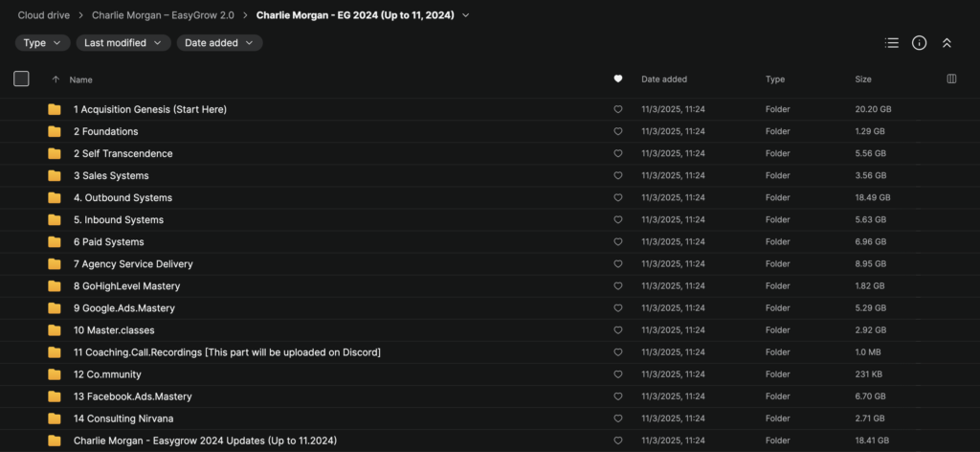Favourite the Acquisition Genesis folder

[x=617, y=110]
